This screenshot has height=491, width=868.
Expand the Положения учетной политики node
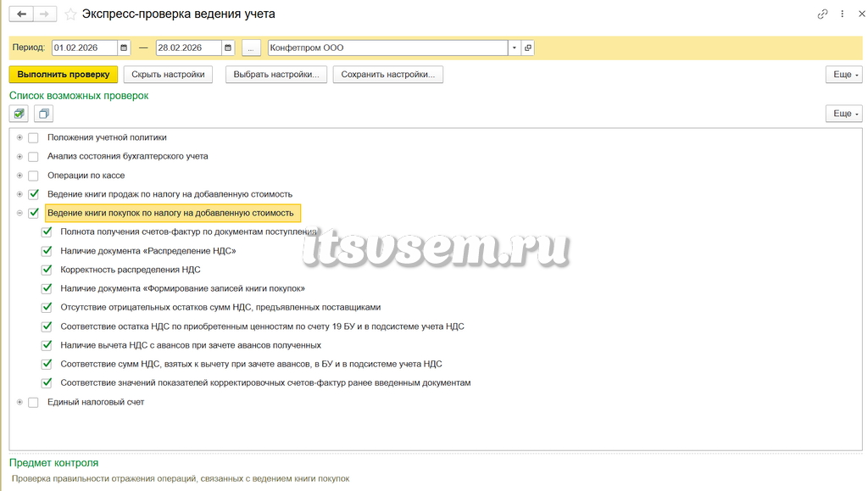pos(19,137)
